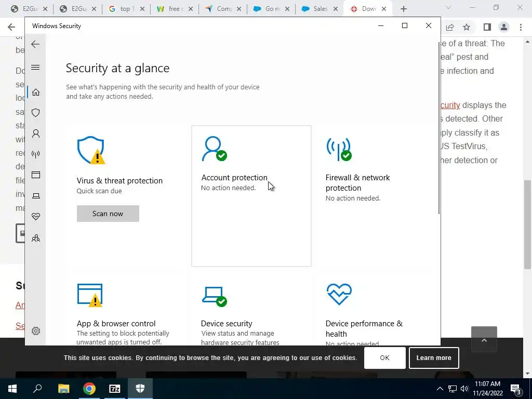532x399 pixels.
Task: Click the browser page scrollbar thumb
Action: tap(528, 224)
